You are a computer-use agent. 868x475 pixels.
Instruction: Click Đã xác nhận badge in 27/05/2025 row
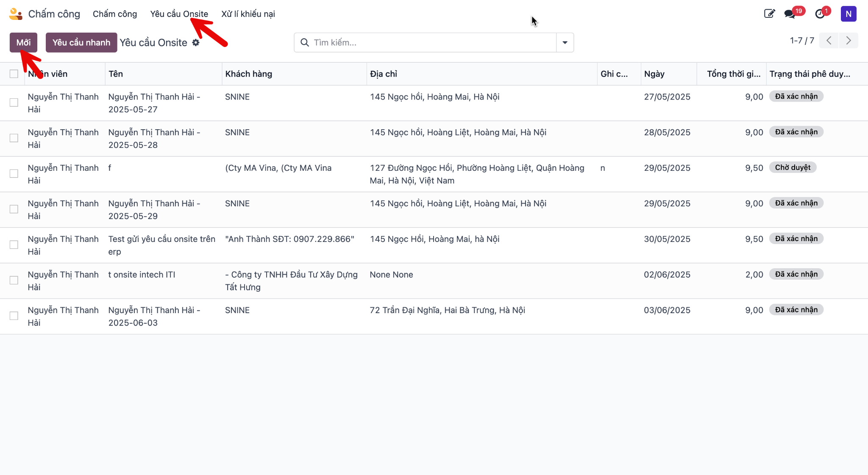point(796,96)
